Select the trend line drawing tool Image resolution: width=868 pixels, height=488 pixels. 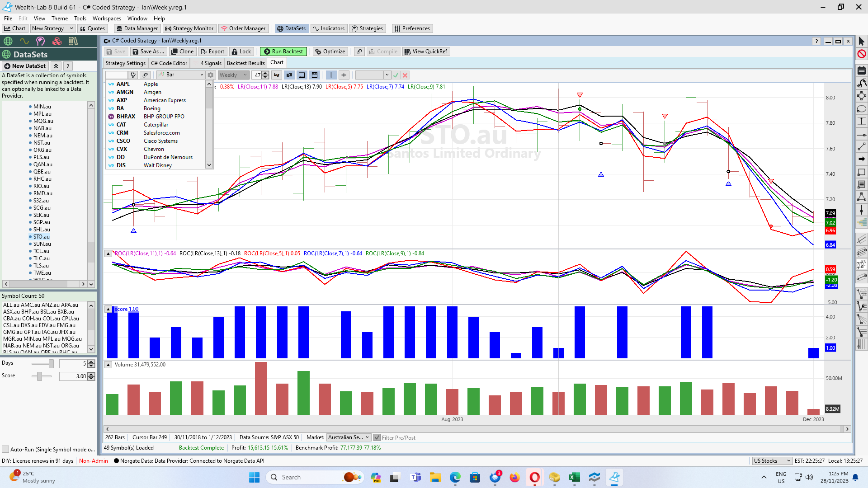862,146
